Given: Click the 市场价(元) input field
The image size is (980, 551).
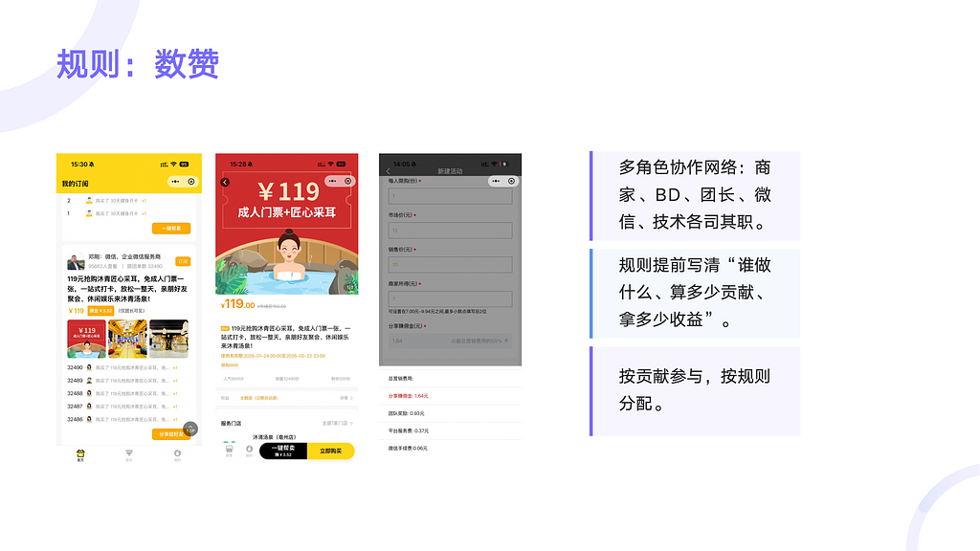Looking at the screenshot, I should point(450,231).
